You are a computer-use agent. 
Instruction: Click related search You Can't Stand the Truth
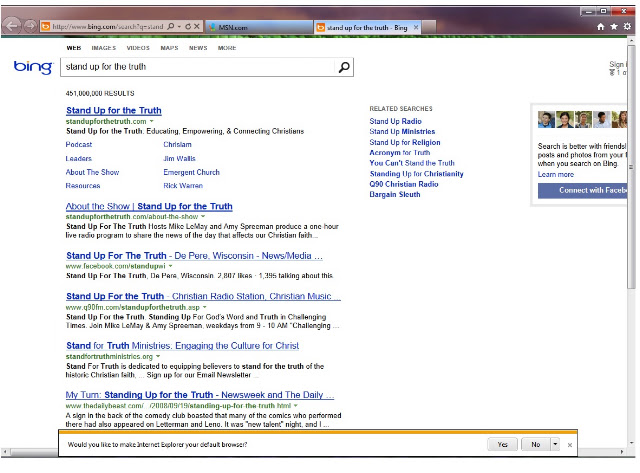(412, 163)
